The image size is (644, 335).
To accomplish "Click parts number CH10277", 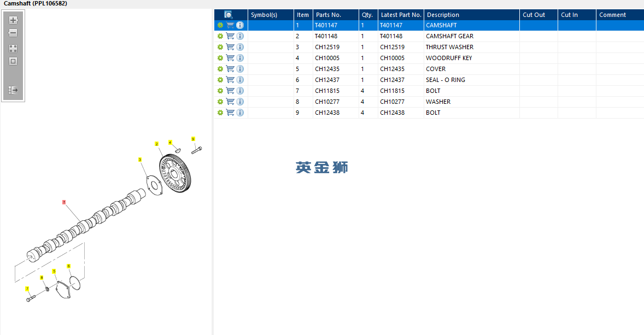I will click(327, 102).
